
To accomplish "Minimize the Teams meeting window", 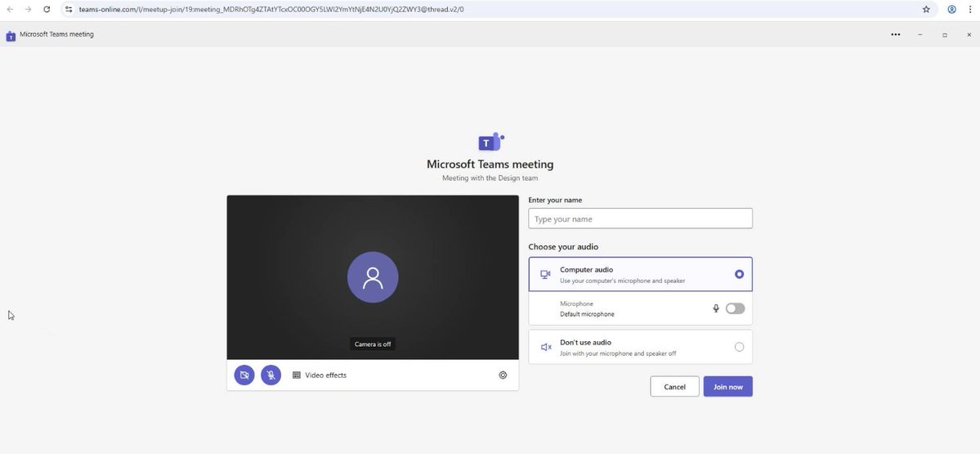I will 920,35.
